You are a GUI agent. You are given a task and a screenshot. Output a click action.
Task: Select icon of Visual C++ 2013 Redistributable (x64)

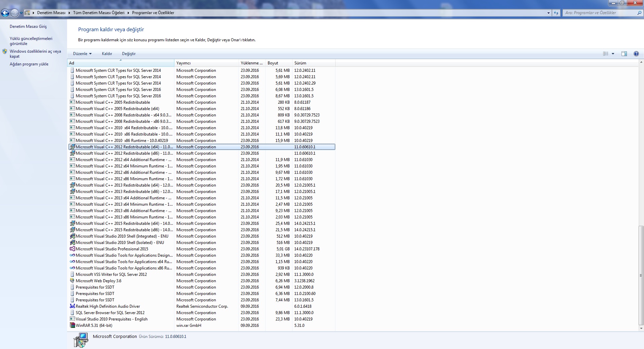pos(72,185)
